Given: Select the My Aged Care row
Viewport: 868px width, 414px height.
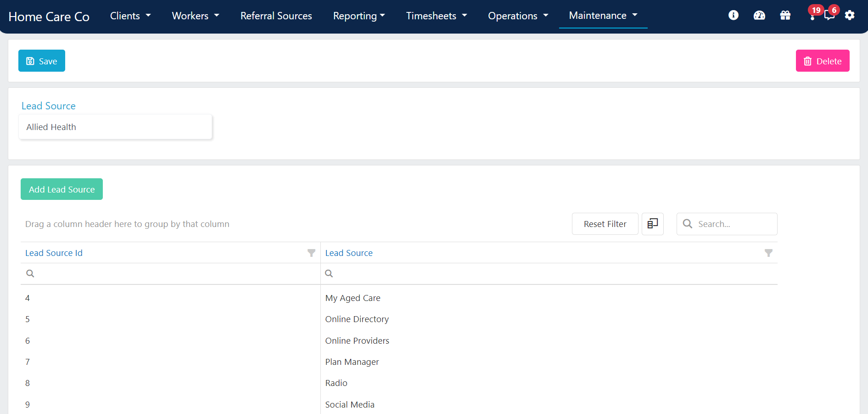Looking at the screenshot, I should (399, 298).
